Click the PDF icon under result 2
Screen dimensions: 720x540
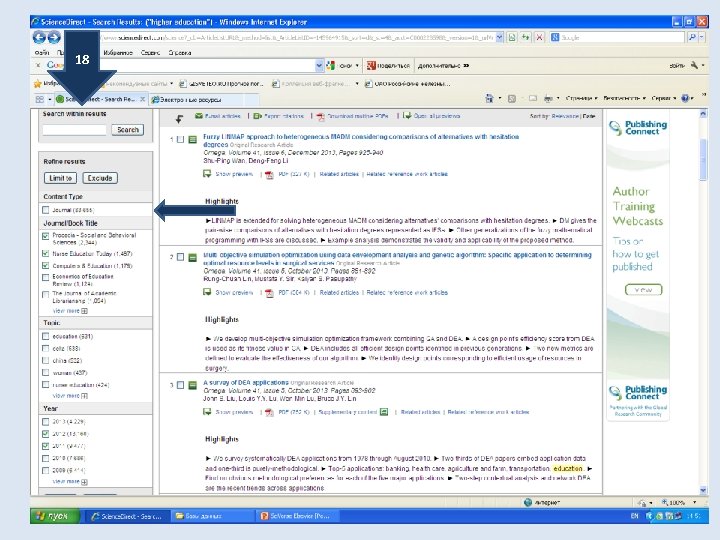[x=270, y=293]
